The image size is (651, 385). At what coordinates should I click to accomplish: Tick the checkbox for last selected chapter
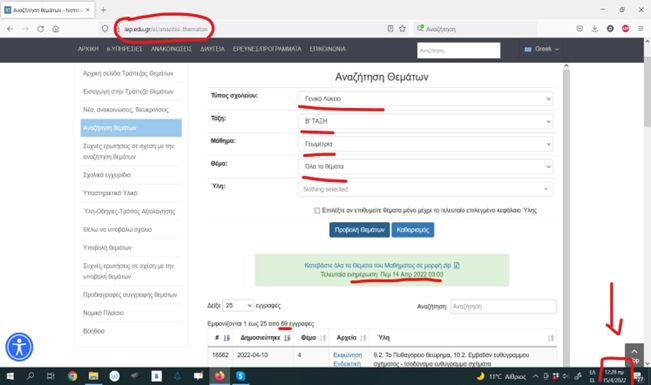point(317,211)
